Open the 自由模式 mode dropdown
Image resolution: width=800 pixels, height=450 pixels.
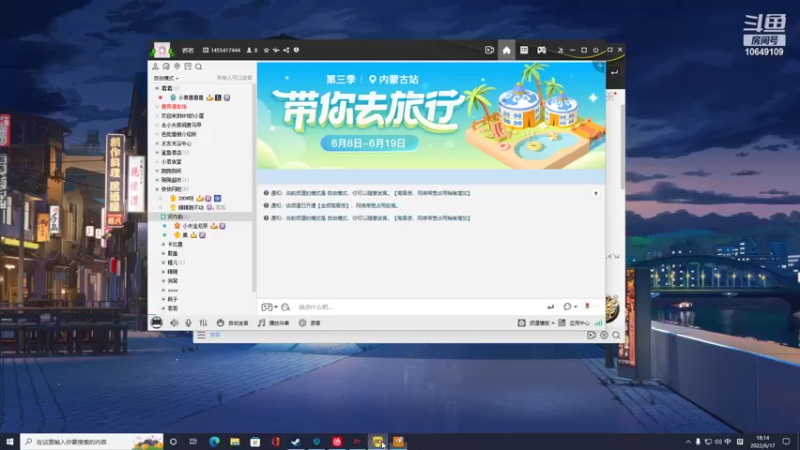[x=166, y=78]
